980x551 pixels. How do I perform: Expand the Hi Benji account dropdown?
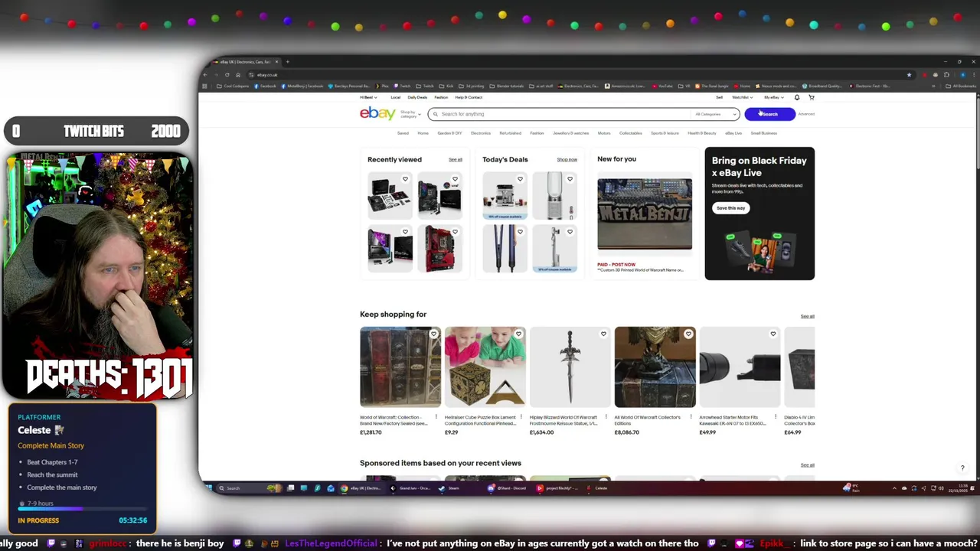[x=368, y=97]
